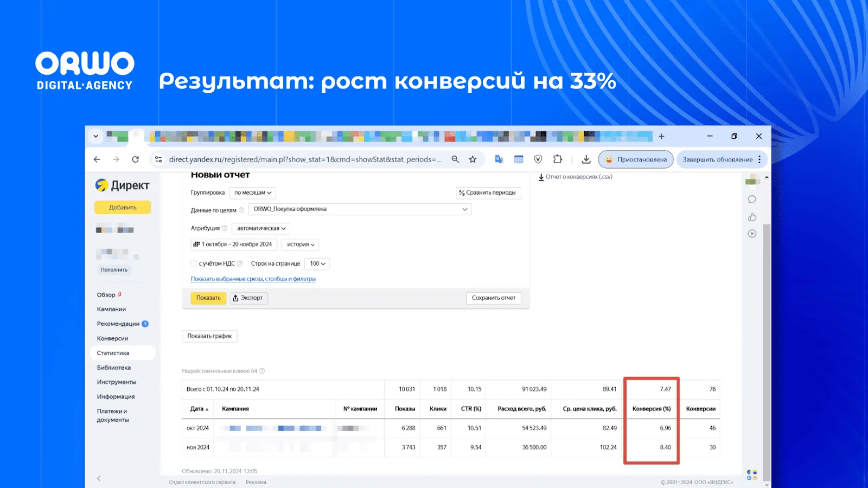Click the translate page icon
Viewport: 868px width, 488px height.
click(x=499, y=159)
